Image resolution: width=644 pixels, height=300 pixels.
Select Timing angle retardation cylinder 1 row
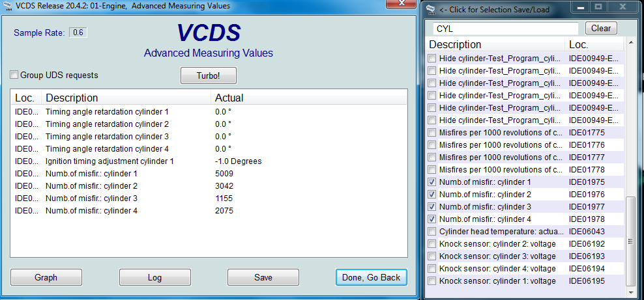pos(209,112)
